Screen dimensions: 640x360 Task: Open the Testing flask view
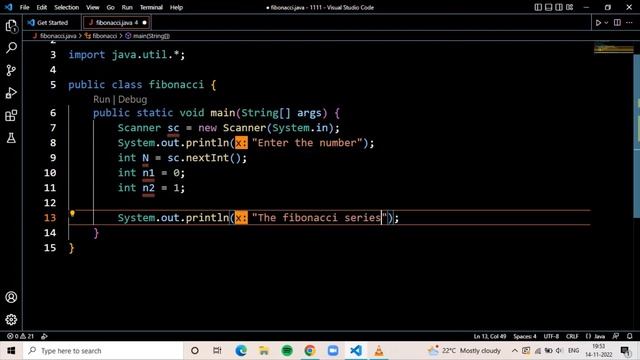[11, 138]
